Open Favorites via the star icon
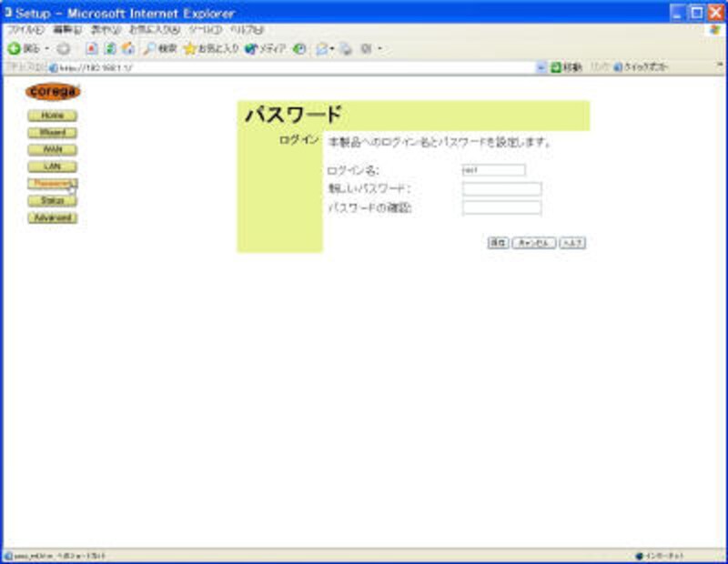The image size is (728, 564). 190,48
